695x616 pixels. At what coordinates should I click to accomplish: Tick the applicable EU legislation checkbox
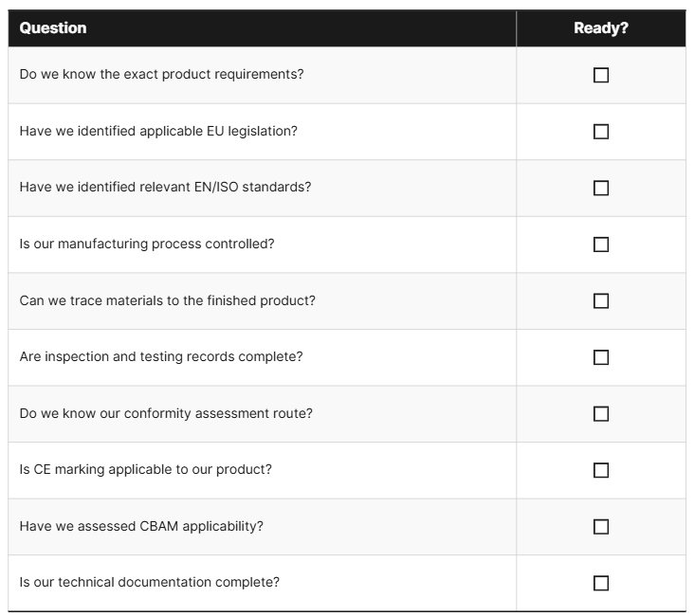click(x=600, y=131)
